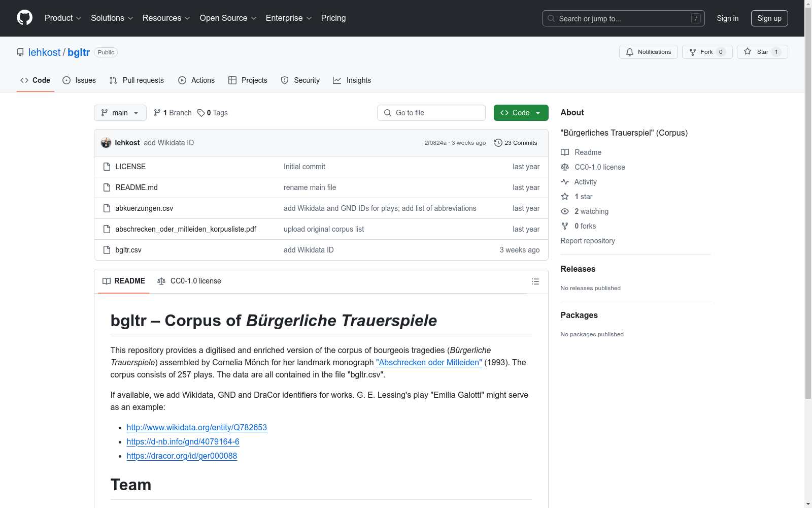Click the fork icon beside 0 forks
The image size is (812, 508).
click(565, 226)
